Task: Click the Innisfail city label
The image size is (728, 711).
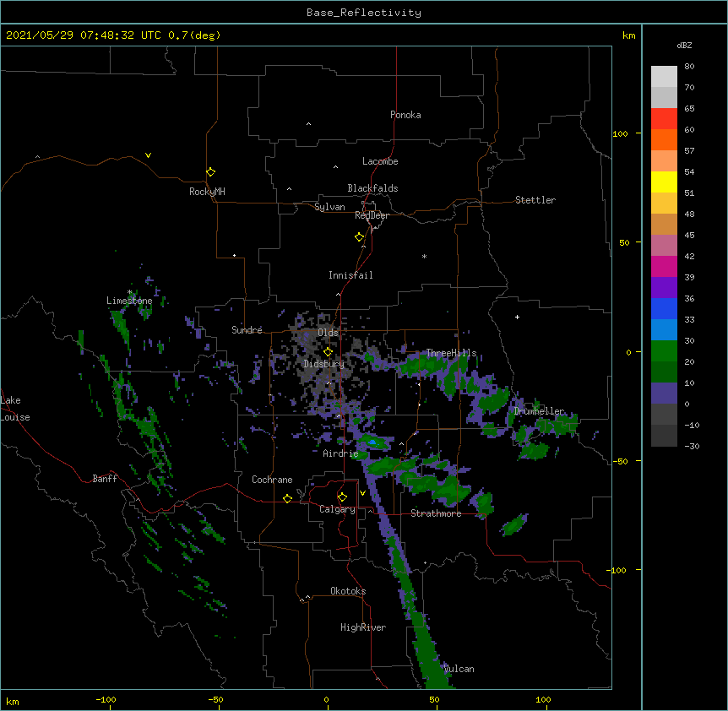Action: 350,275
